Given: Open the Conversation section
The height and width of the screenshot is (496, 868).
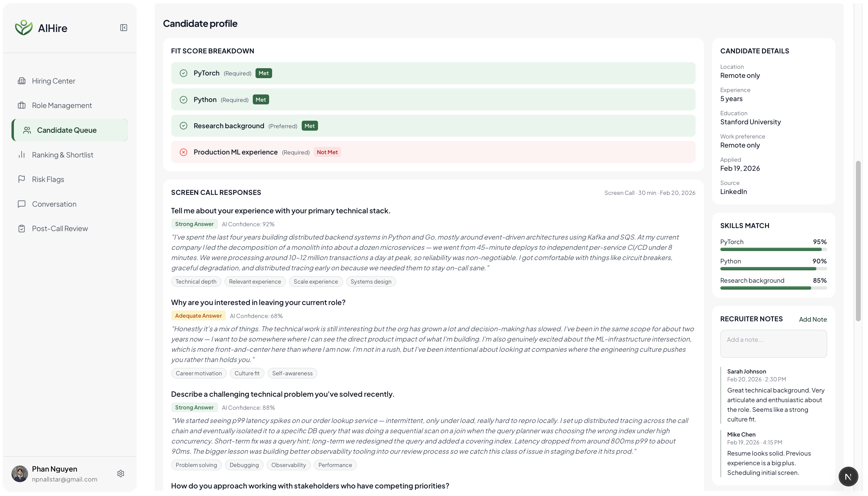Looking at the screenshot, I should 54,204.
